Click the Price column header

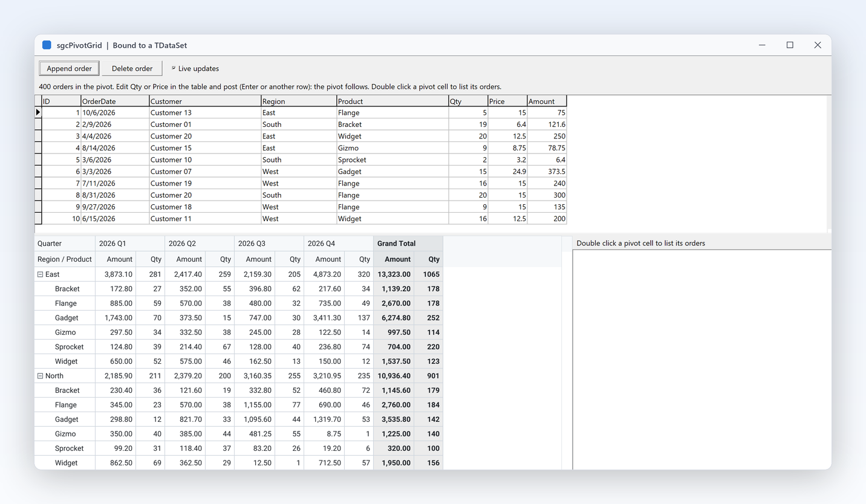(507, 101)
